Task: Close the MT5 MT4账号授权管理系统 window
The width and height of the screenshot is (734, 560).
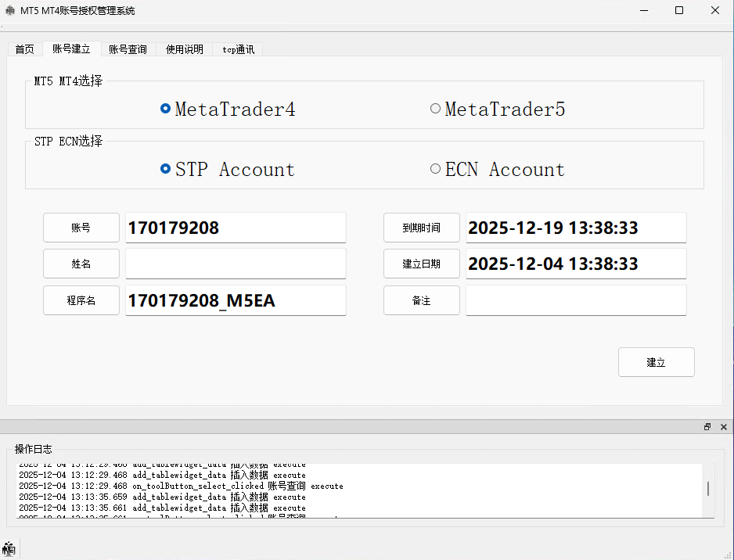Action: [x=714, y=10]
